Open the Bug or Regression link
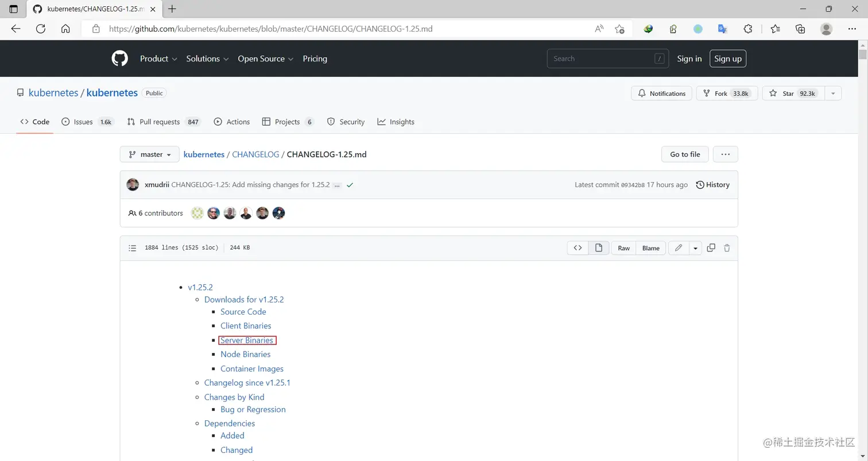This screenshot has width=868, height=461. pyautogui.click(x=253, y=409)
